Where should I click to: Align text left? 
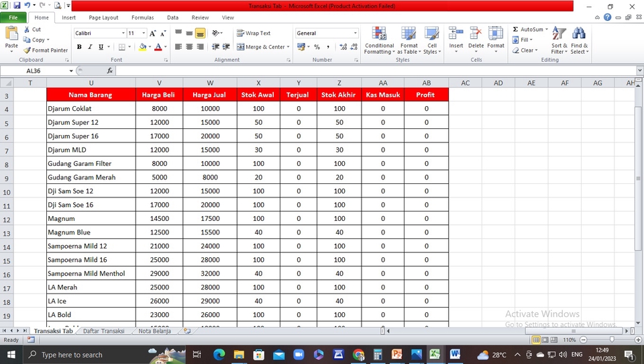[178, 47]
